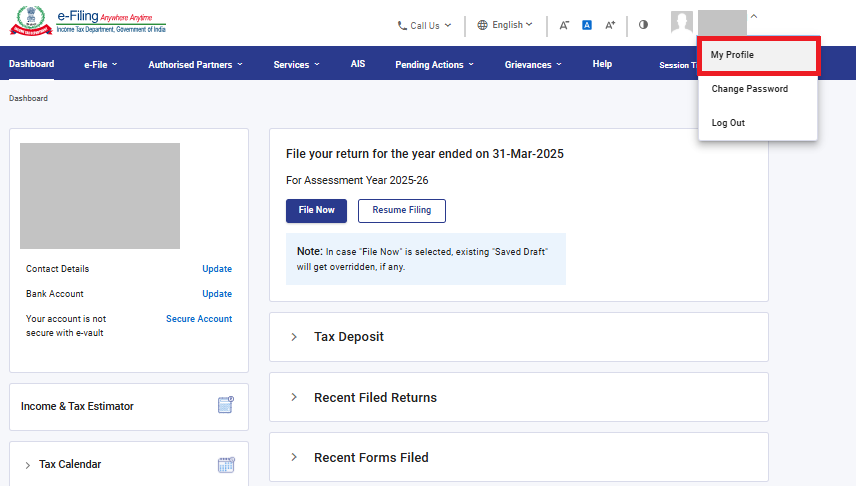Open the AIS tab in navigation bar
856x486 pixels.
[358, 64]
